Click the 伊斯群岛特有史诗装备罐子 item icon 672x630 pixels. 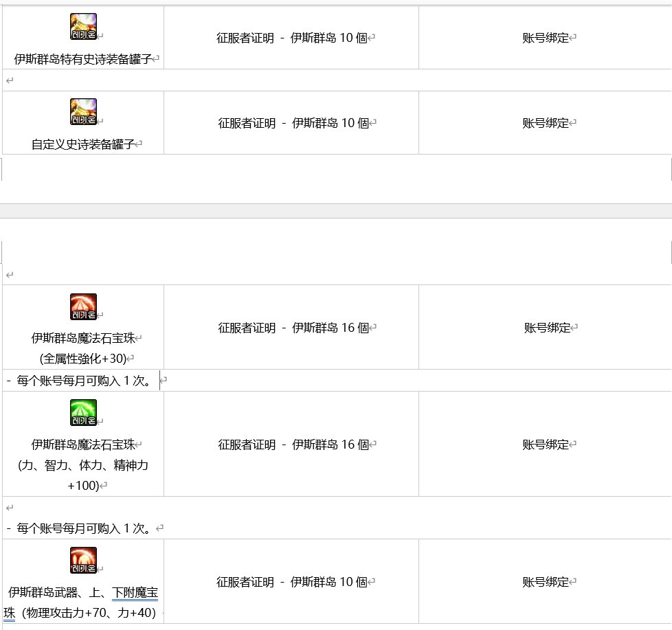82,25
